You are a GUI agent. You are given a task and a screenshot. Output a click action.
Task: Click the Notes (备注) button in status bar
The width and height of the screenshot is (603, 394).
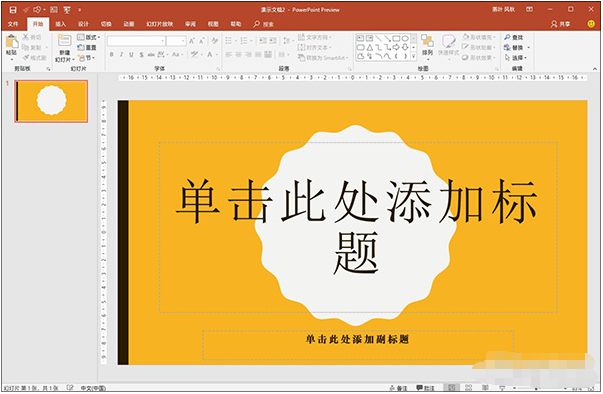398,388
